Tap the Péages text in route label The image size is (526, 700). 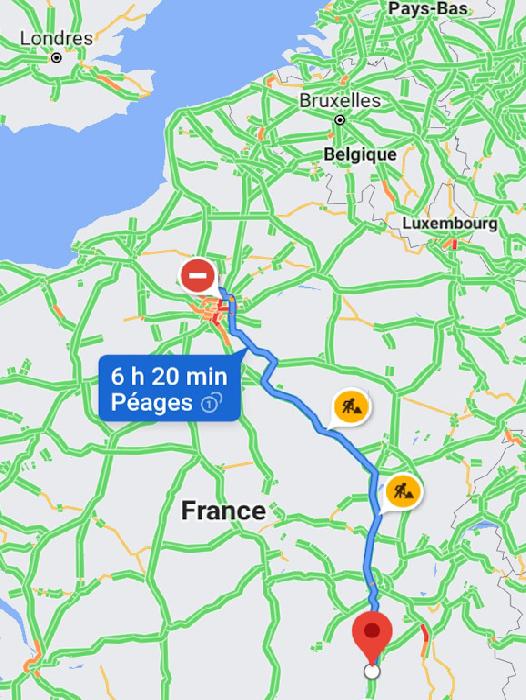pyautogui.click(x=152, y=403)
